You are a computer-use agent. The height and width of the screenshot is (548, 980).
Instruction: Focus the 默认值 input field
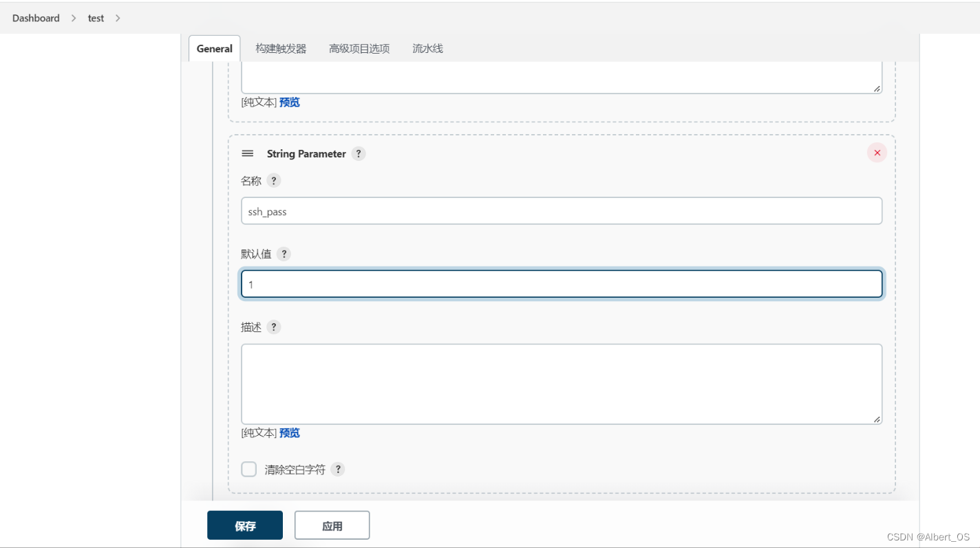pos(562,284)
